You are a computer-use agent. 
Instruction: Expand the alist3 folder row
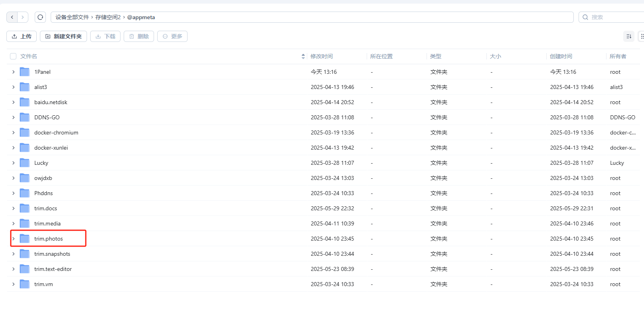point(13,87)
